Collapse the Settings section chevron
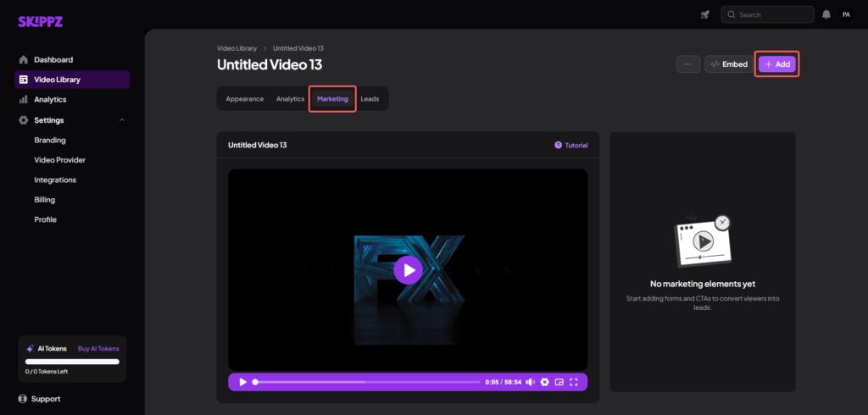This screenshot has height=415, width=868. tap(122, 120)
